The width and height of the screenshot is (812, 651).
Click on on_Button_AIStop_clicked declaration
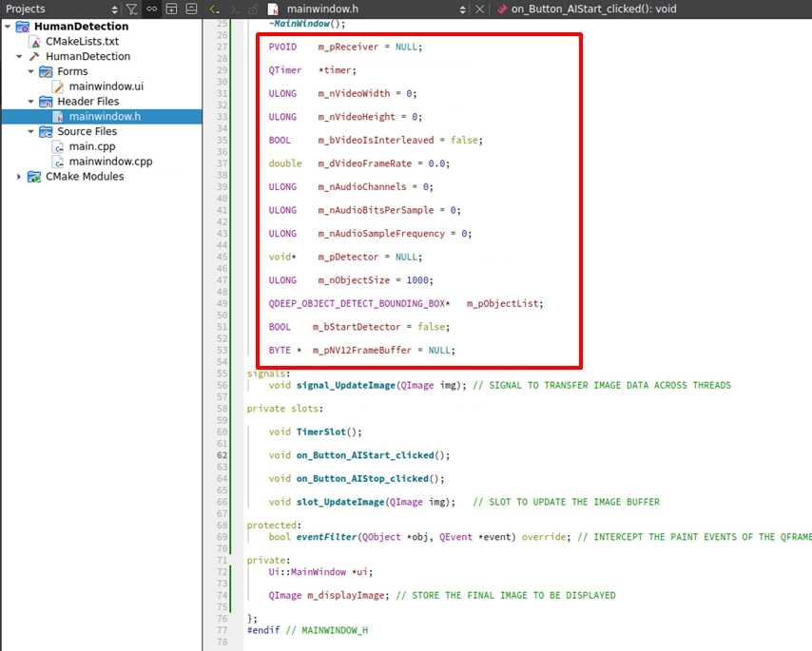[362, 478]
